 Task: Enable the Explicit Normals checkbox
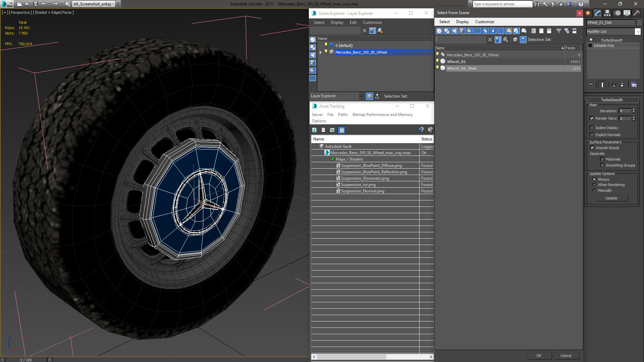(x=592, y=134)
